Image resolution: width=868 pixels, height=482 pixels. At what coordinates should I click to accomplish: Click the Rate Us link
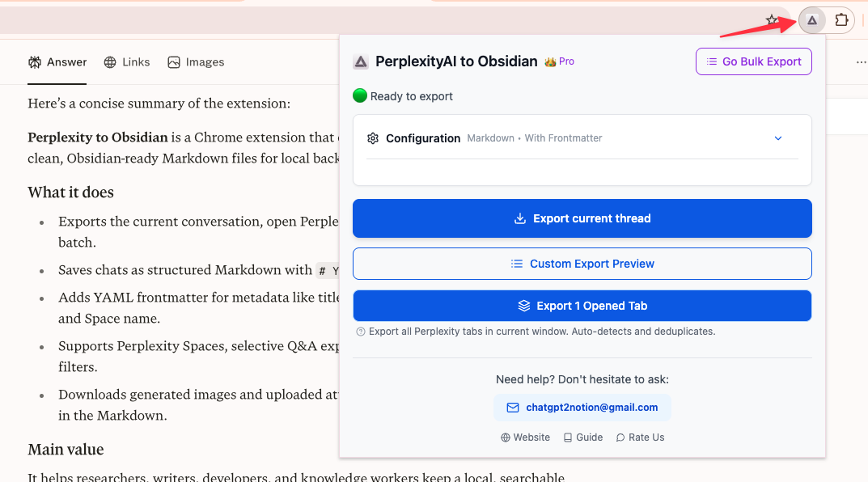tap(640, 438)
